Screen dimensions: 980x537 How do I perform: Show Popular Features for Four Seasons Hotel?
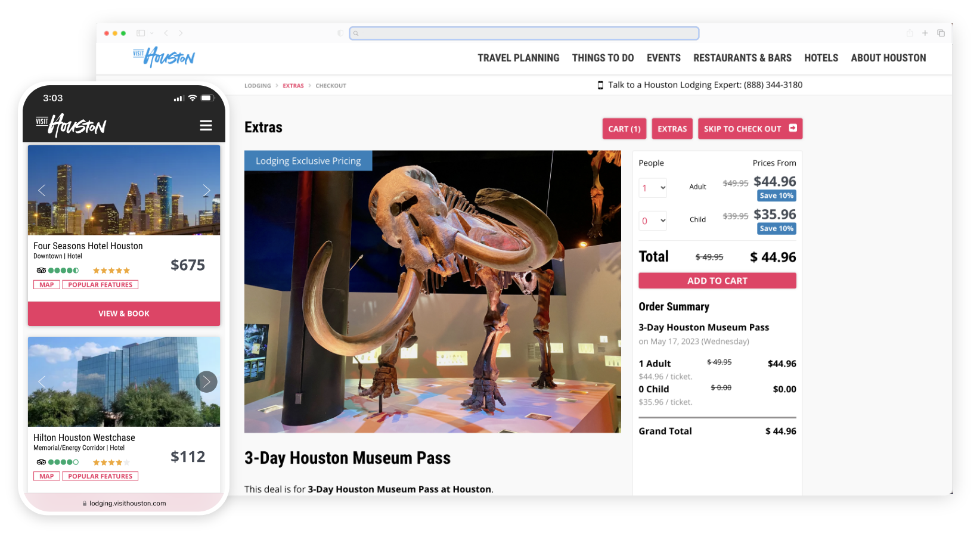(100, 285)
